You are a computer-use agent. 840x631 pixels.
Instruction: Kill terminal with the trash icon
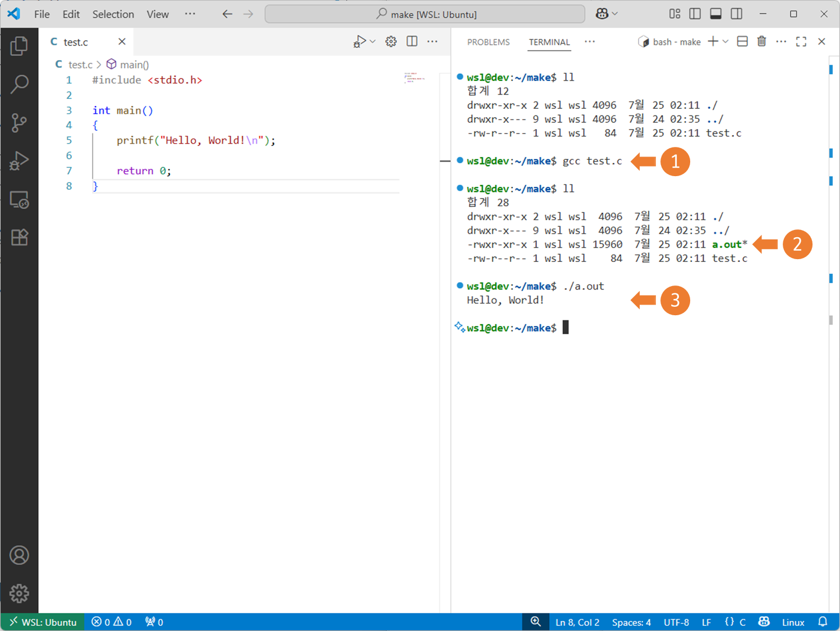point(761,42)
